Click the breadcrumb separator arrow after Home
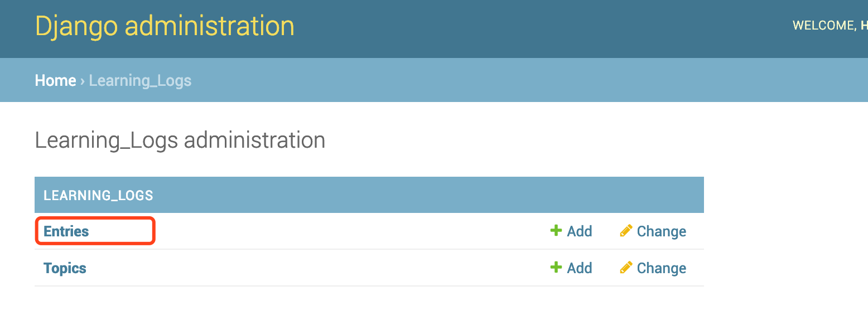The image size is (868, 330). tap(83, 81)
